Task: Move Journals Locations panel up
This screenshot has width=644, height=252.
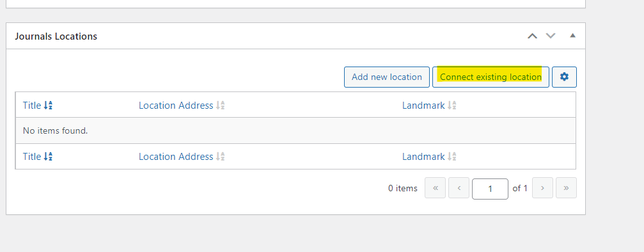Action: [x=532, y=36]
